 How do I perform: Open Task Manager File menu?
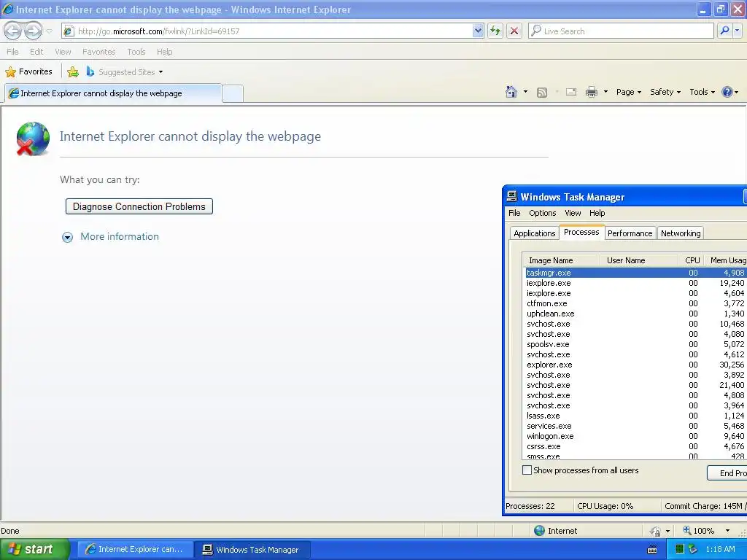coord(514,213)
